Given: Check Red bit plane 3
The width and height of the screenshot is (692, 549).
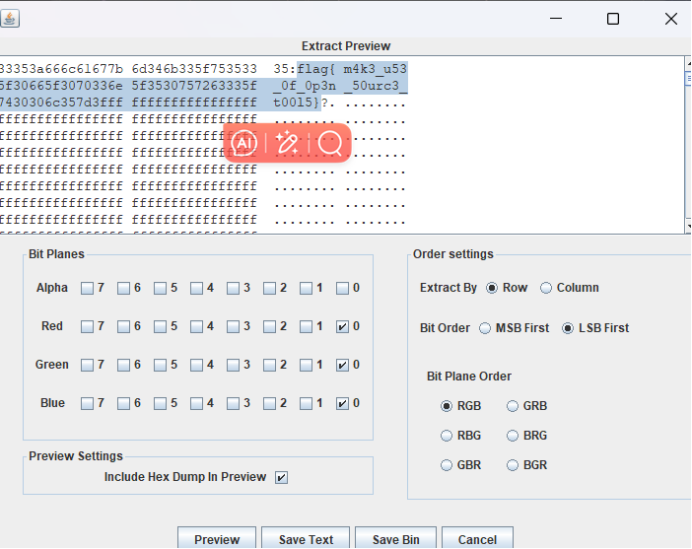Looking at the screenshot, I should [x=233, y=327].
